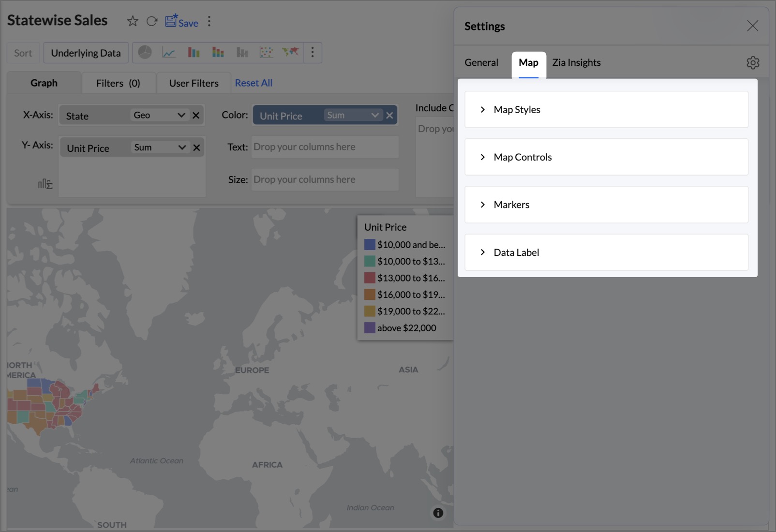
Task: Click the Text column drop field
Action: click(325, 147)
